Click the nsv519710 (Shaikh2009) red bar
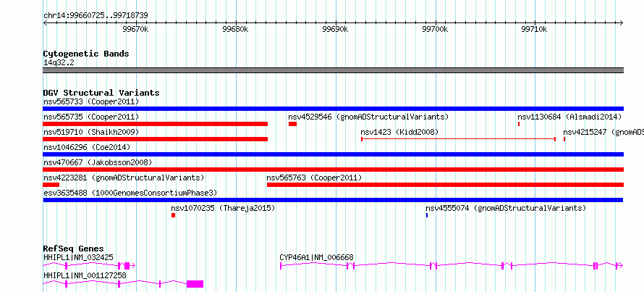Screen dimensions: 644x292 pyautogui.click(x=156, y=139)
